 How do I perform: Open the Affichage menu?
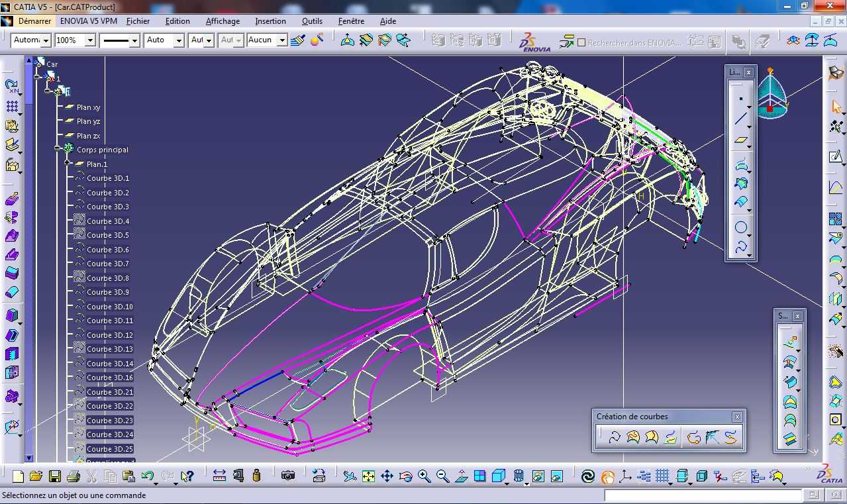[223, 21]
